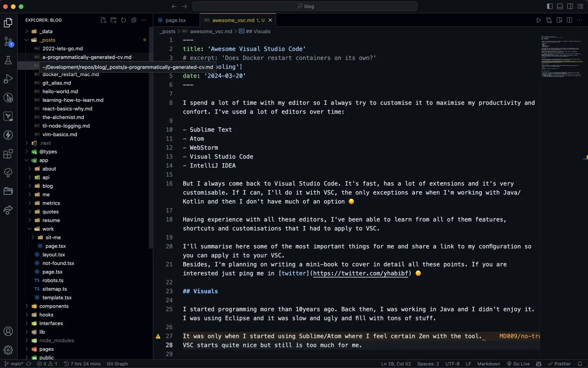Open the Explorer view icon
The image size is (588, 368).
point(8,23)
